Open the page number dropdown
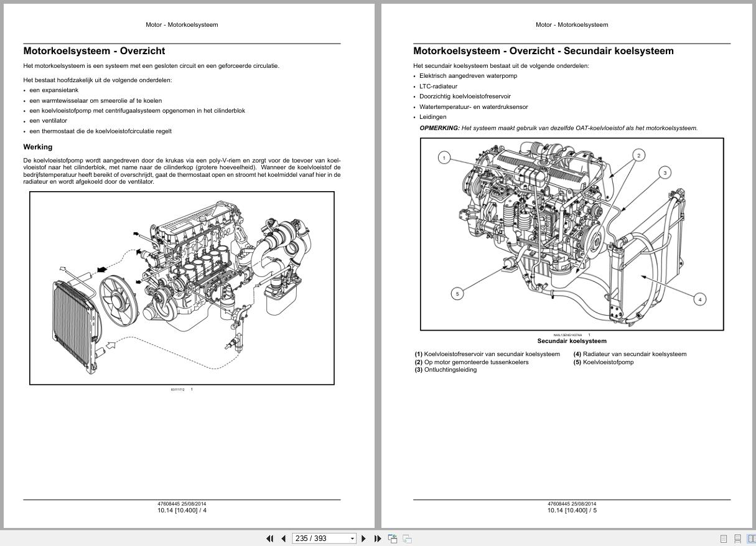This screenshot has height=546, width=756. pos(352,538)
